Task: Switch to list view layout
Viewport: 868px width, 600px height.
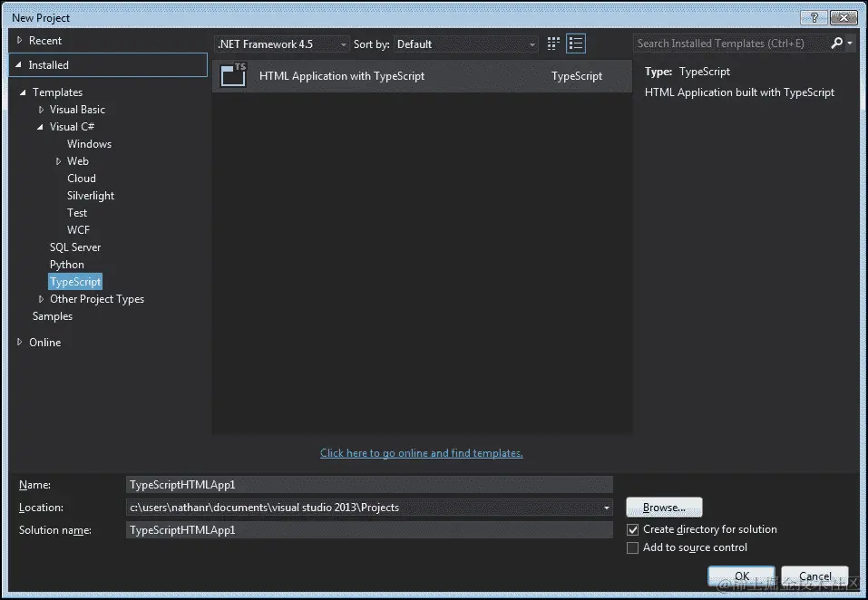Action: 575,43
